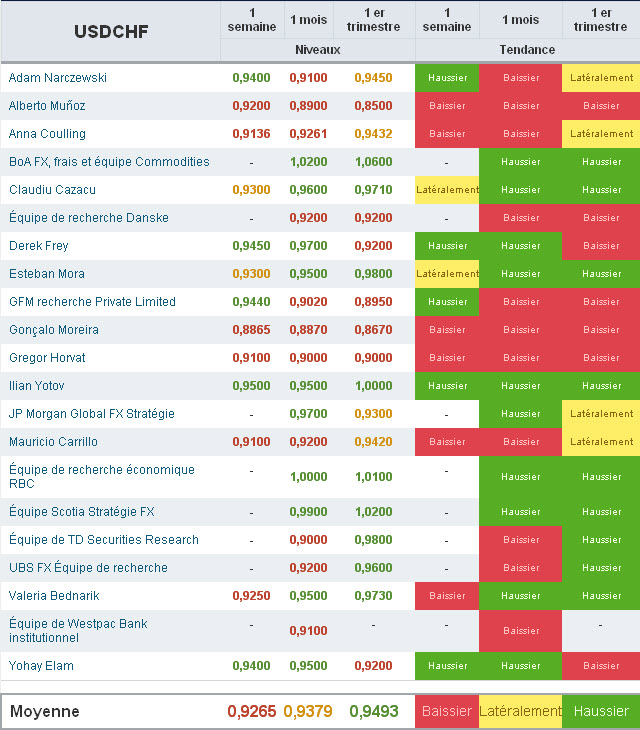
Task: Click the Tendance 1 mois header
Action: pyautogui.click(x=520, y=20)
